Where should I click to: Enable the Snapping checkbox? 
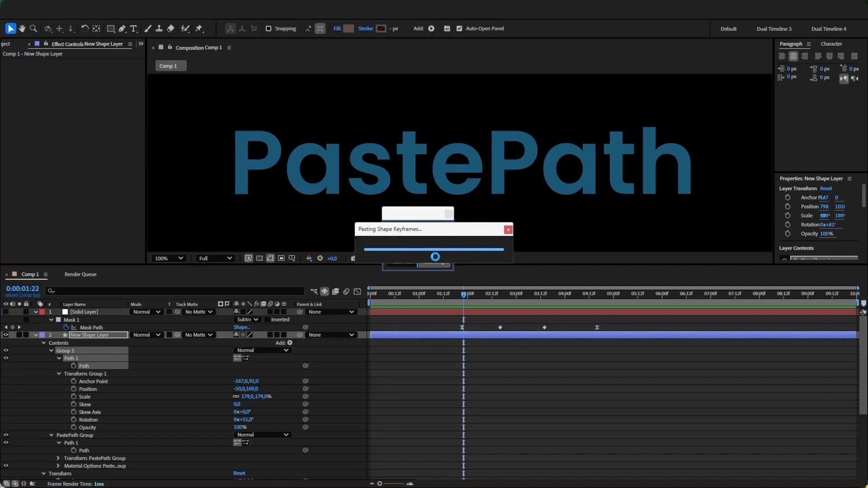click(x=269, y=28)
